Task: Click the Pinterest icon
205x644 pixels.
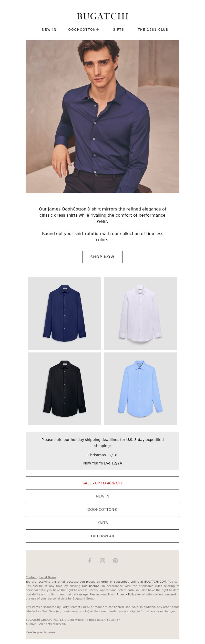Action: coord(115,561)
